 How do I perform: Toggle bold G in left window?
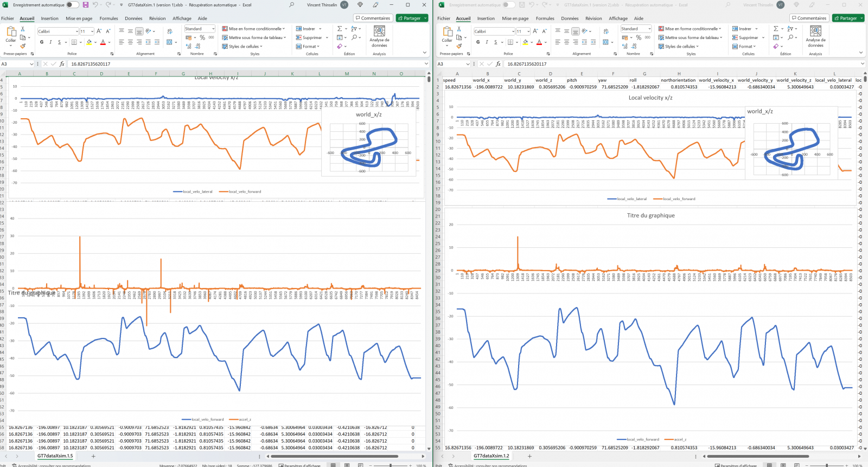click(42, 42)
